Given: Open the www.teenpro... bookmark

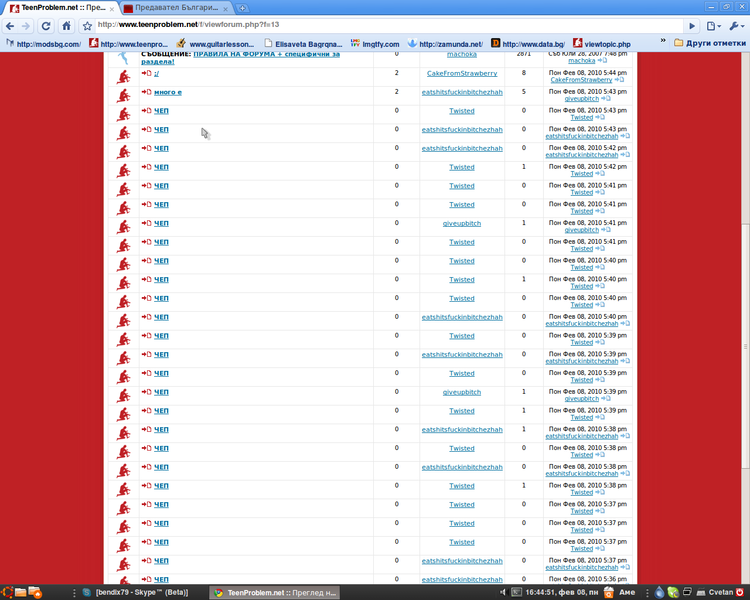Looking at the screenshot, I should click(129, 44).
